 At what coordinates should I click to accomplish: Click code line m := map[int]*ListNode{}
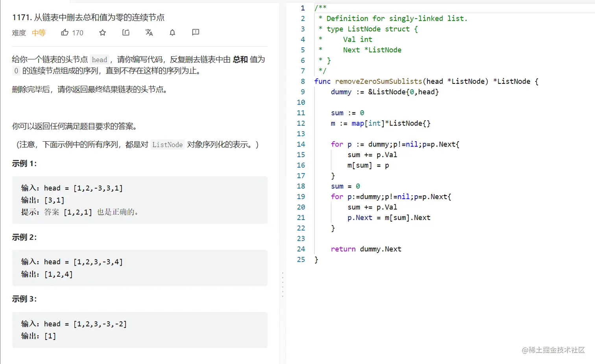tap(381, 123)
